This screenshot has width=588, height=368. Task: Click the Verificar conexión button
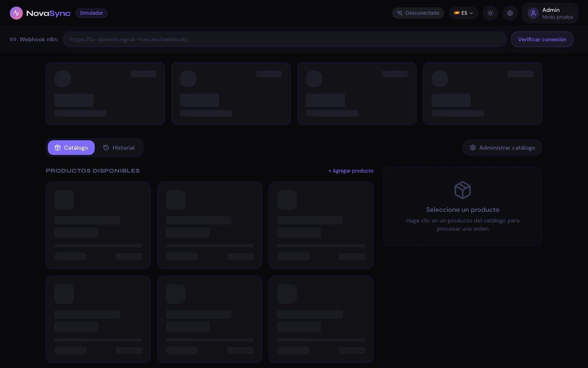542,39
